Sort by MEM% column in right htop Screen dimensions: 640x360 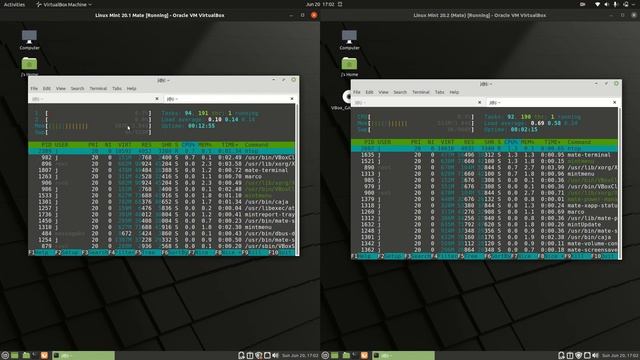[x=528, y=142]
